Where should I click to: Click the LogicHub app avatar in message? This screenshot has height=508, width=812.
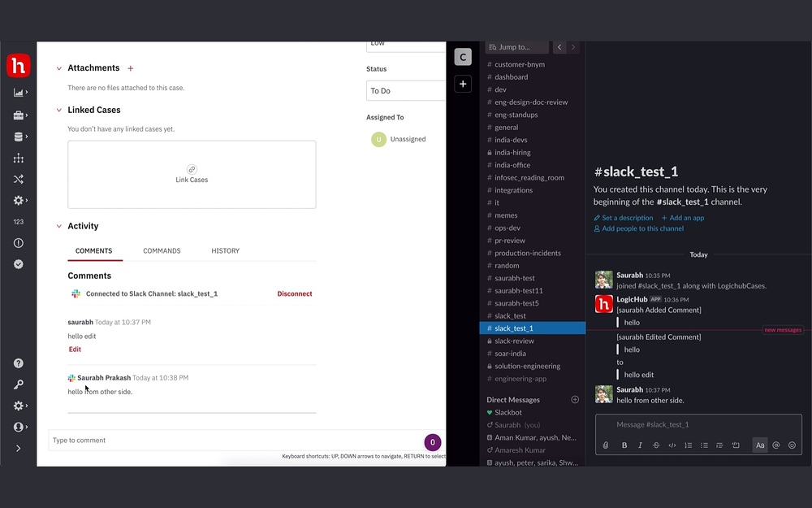coord(604,304)
